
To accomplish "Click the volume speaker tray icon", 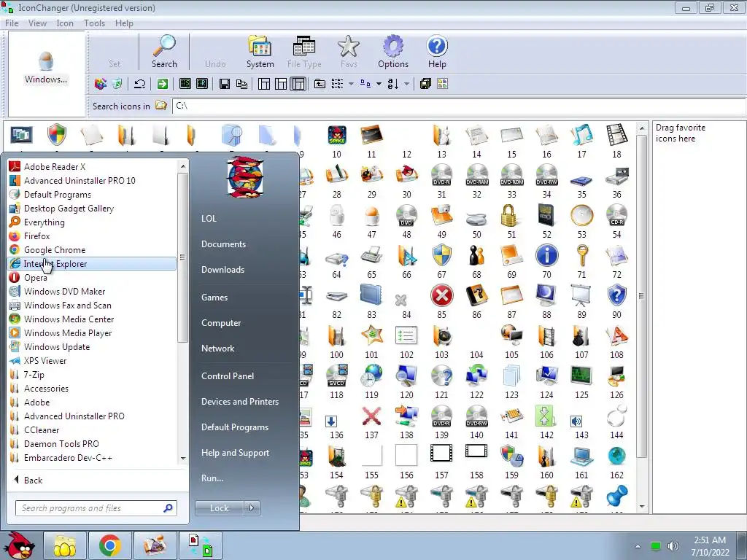I will click(x=673, y=546).
